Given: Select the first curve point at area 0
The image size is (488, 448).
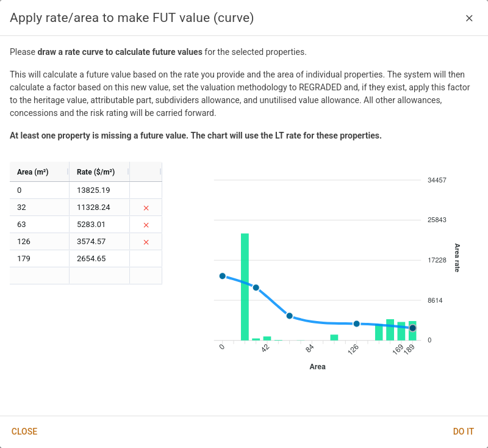Looking at the screenshot, I should click(223, 276).
